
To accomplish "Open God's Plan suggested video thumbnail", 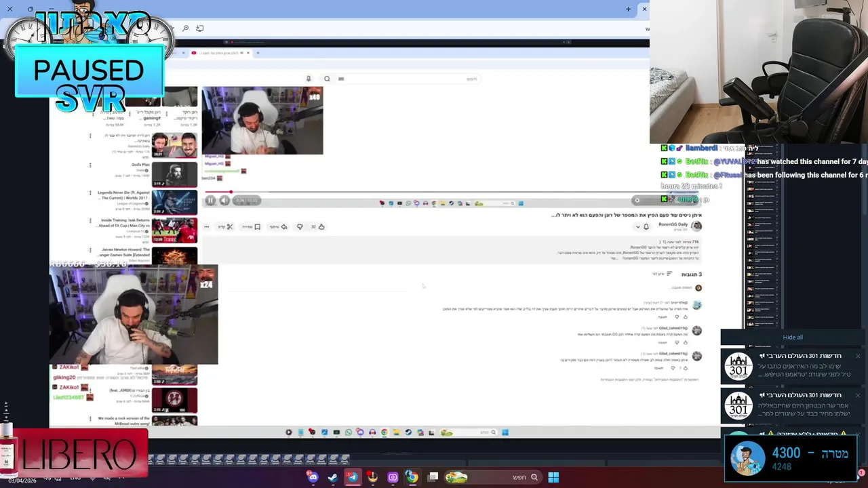I will 174,174.
